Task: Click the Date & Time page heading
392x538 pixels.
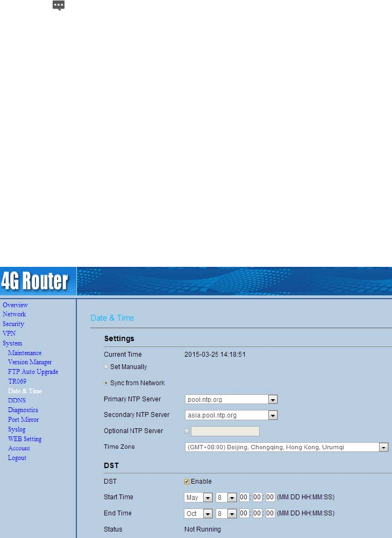Action: (112, 318)
